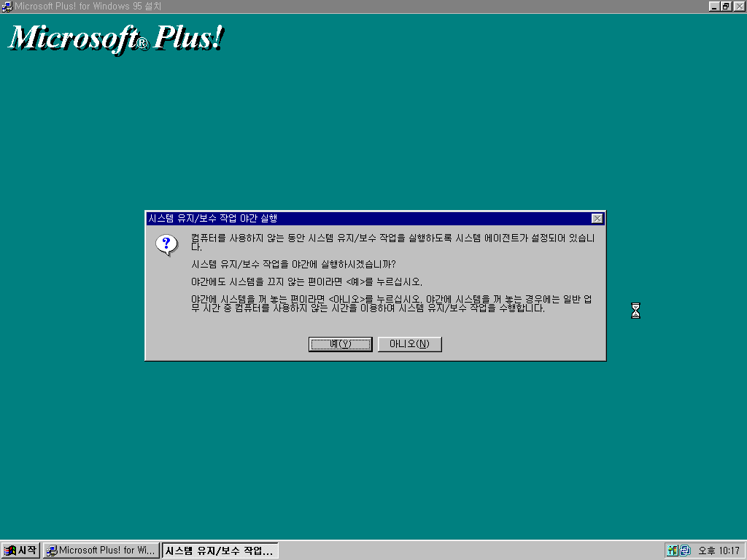Click the clock showing 오후 10:17
This screenshot has width=747, height=560.
719,551
